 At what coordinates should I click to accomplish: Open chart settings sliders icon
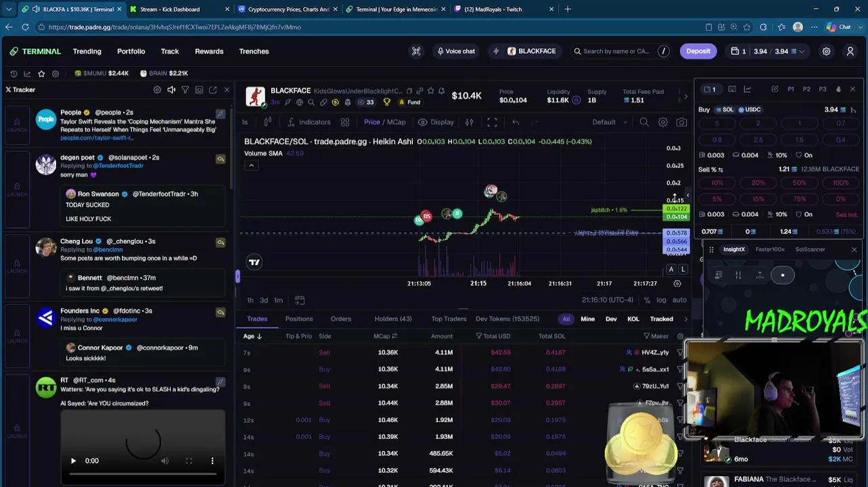(x=470, y=122)
